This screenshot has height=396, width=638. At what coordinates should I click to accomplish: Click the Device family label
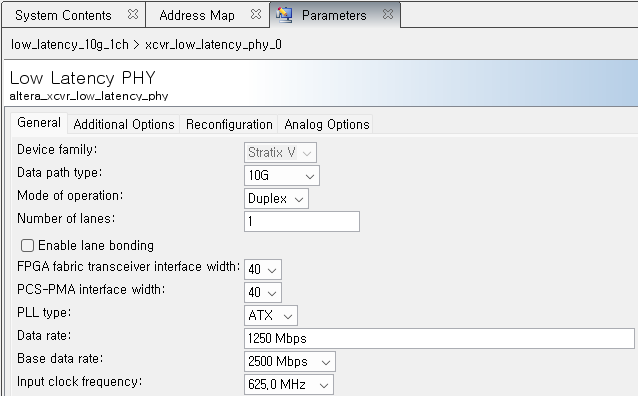point(57,150)
